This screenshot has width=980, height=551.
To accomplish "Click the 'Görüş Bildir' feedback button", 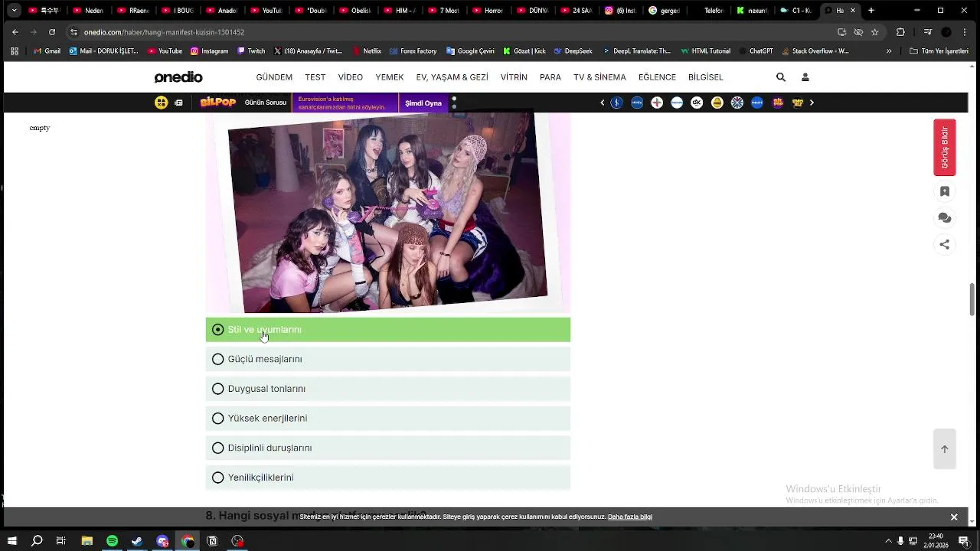I will (x=944, y=148).
